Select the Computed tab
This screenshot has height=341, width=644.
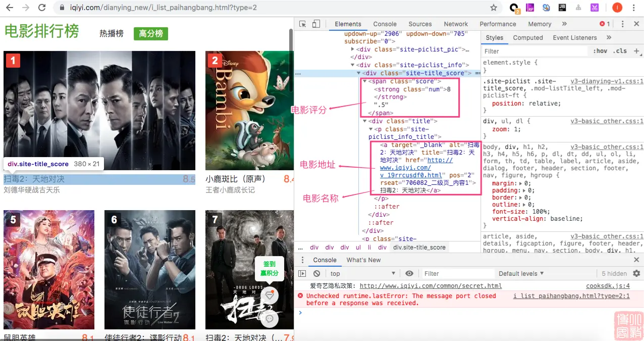pyautogui.click(x=528, y=37)
